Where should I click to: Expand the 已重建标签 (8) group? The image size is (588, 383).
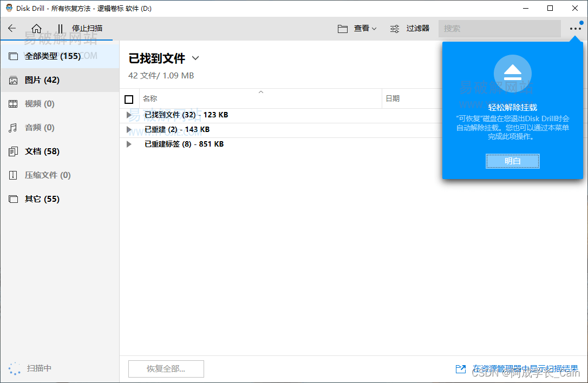pos(129,144)
